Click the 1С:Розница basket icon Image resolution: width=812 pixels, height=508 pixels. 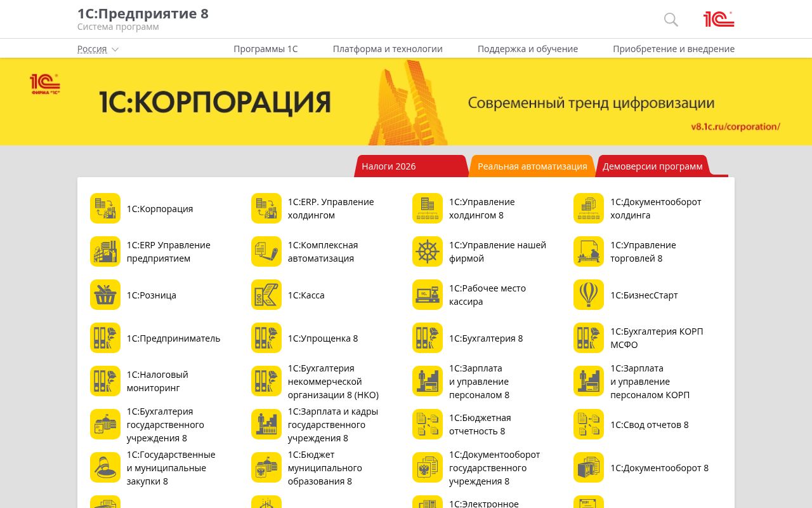(x=105, y=295)
